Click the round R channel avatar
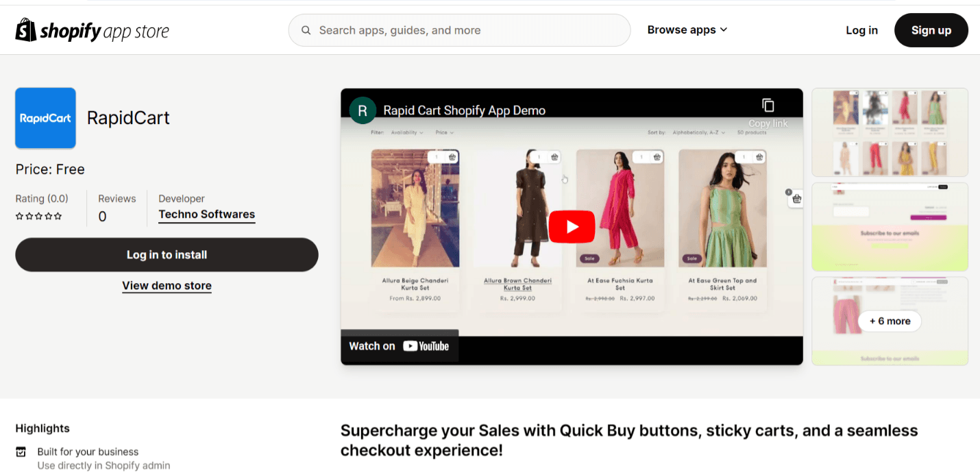 [363, 110]
